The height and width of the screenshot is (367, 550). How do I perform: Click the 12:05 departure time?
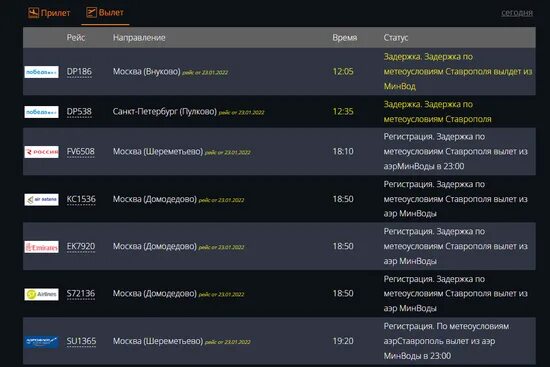point(343,72)
